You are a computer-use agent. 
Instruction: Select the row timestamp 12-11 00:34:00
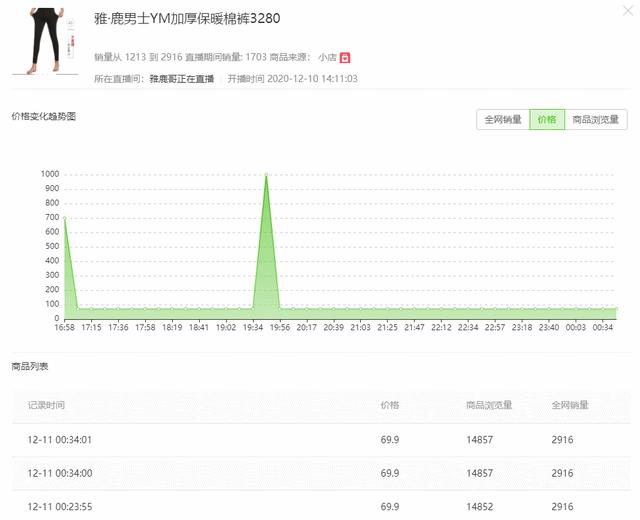[x=60, y=473]
